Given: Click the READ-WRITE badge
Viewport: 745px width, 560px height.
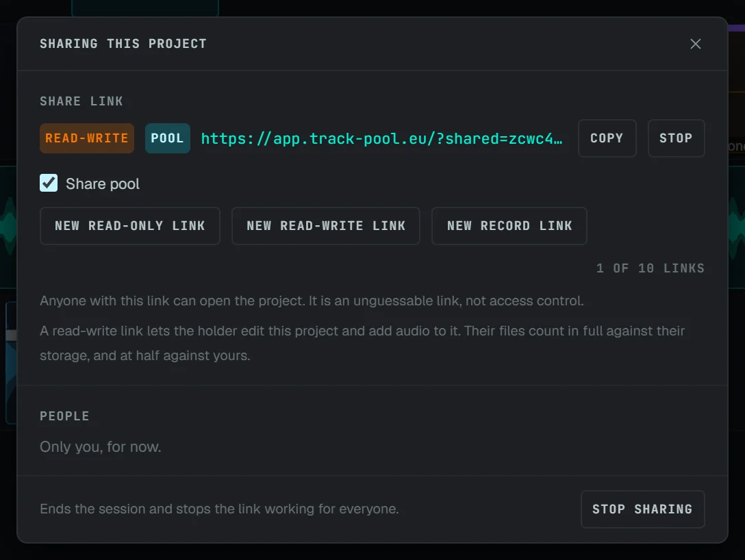Looking at the screenshot, I should pos(87,138).
